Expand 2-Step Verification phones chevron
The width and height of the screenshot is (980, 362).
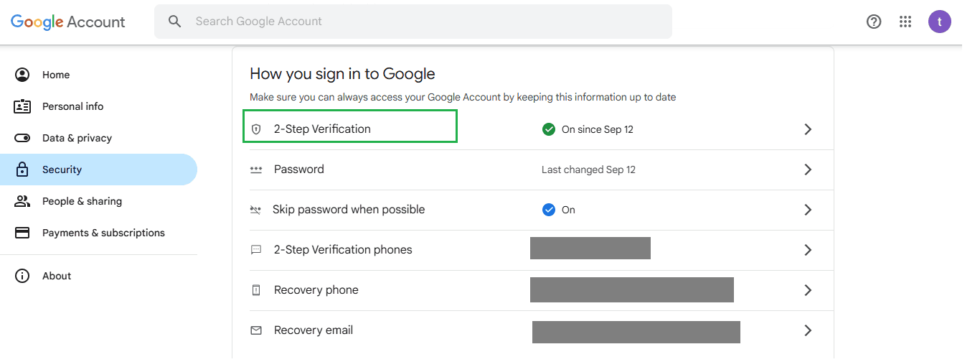point(808,250)
